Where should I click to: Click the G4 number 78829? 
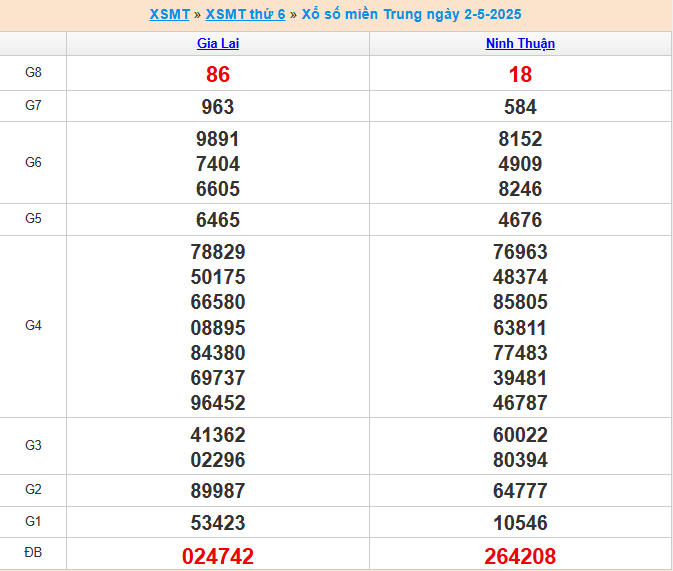[218, 252]
